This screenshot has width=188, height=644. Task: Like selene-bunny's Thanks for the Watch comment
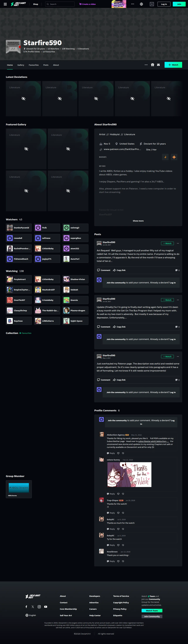118,494
